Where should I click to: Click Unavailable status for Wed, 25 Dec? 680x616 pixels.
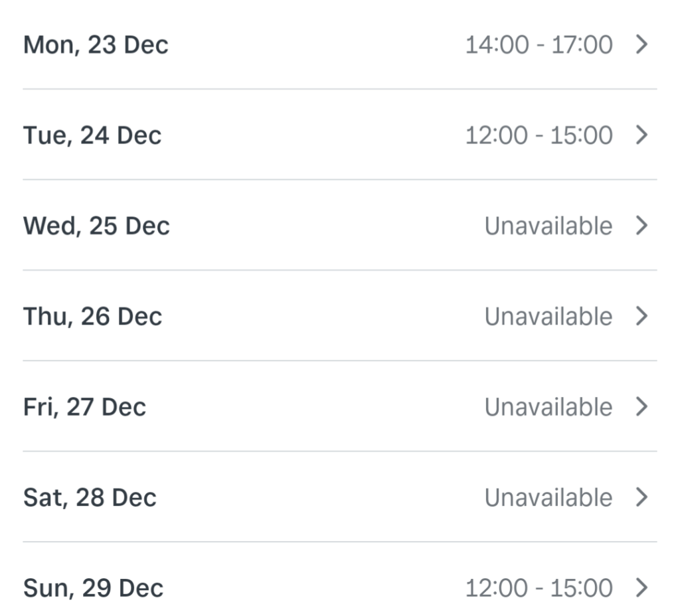548,226
